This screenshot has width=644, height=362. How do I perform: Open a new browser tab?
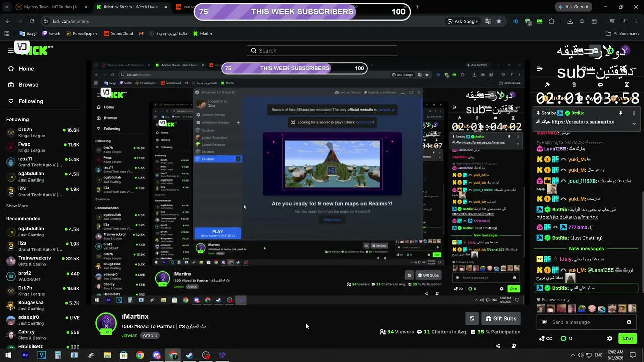click(x=417, y=7)
